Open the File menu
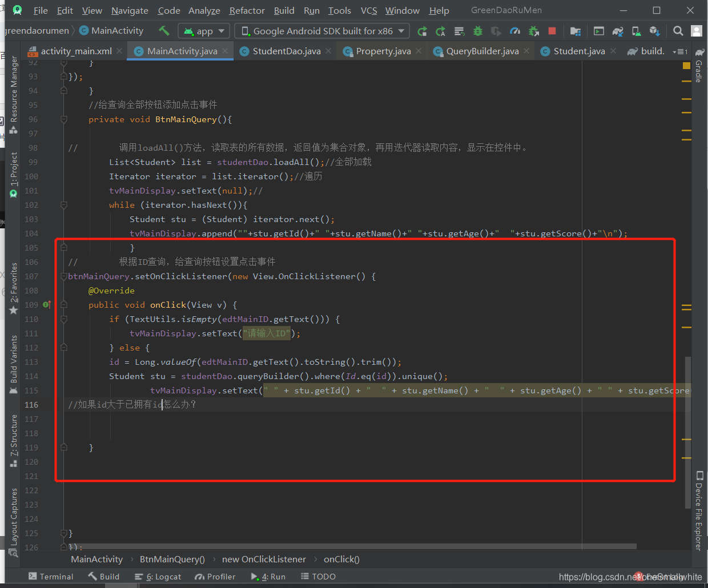Image resolution: width=708 pixels, height=588 pixels. [41, 10]
